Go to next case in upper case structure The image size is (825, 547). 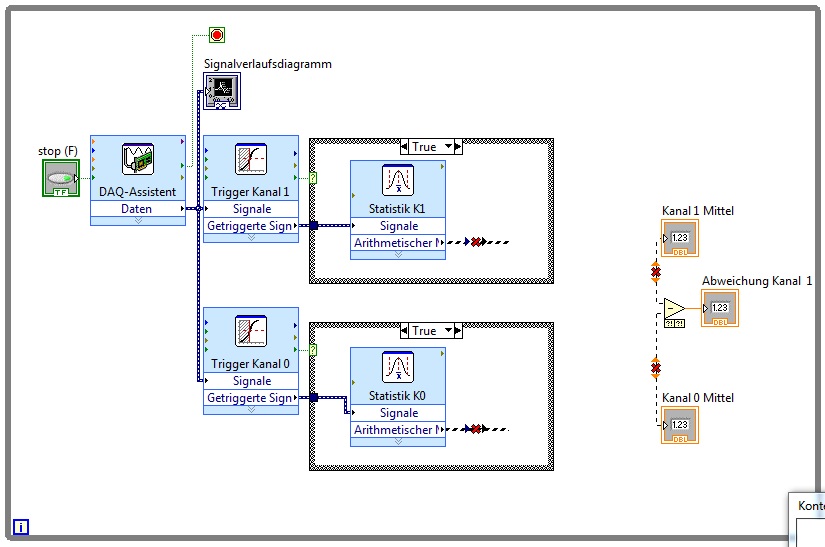click(458, 147)
